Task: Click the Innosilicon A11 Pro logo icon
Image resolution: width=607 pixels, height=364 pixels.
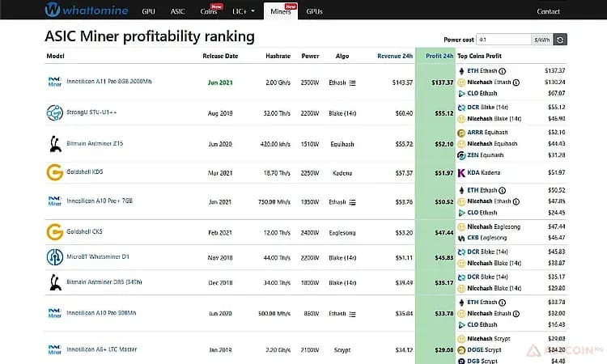Action: pyautogui.click(x=54, y=82)
